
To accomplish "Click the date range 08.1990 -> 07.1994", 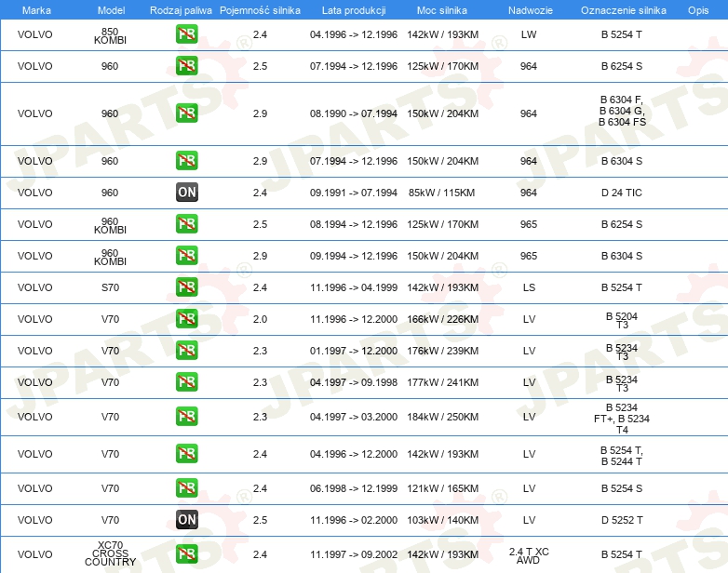I will click(354, 113).
